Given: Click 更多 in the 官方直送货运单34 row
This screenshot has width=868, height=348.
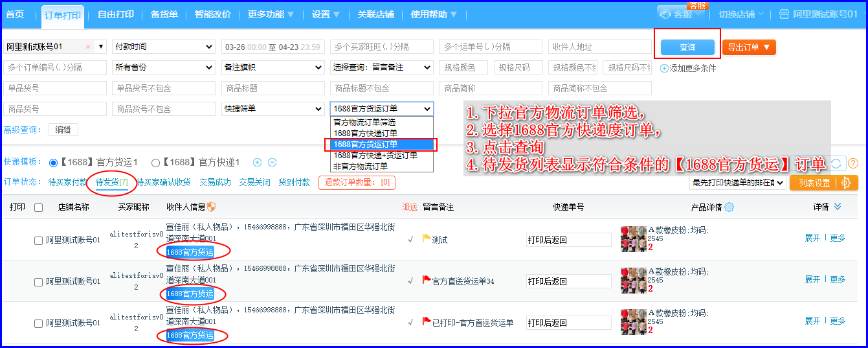Looking at the screenshot, I should click(838, 279).
